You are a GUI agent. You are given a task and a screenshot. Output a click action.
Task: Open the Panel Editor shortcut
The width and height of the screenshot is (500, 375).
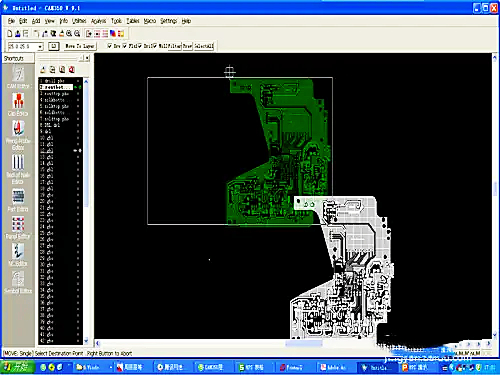coord(18,228)
